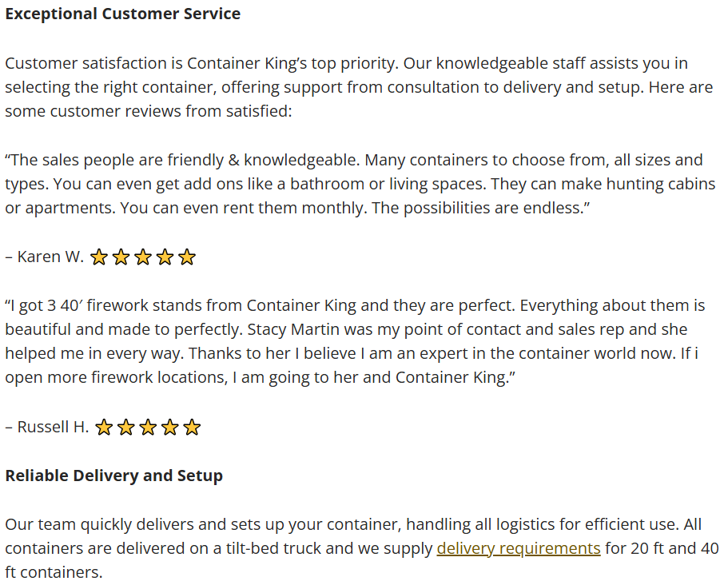
Task: Click second star in Karen W. rating
Action: 121,257
